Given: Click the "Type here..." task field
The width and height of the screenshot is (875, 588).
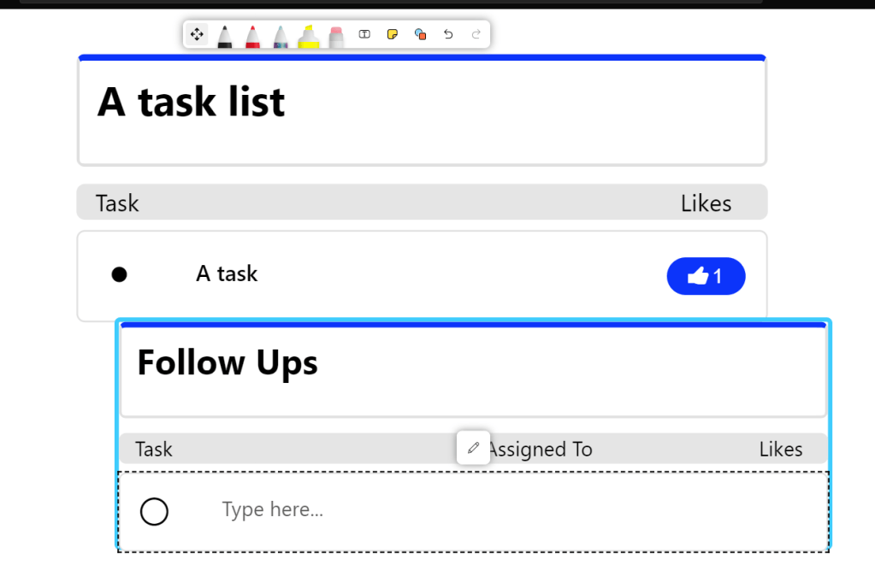Looking at the screenshot, I should [x=274, y=510].
